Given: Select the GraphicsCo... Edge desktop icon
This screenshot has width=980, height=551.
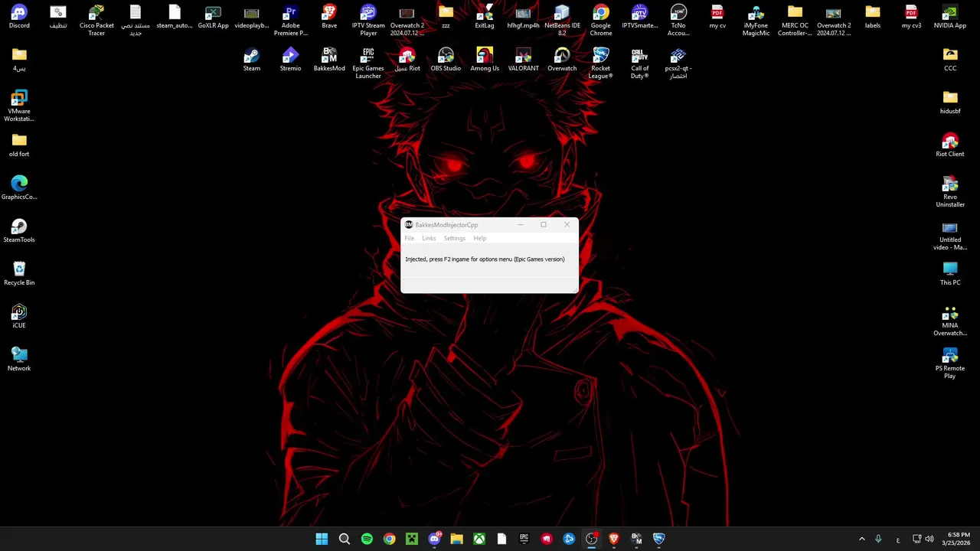Looking at the screenshot, I should (19, 188).
